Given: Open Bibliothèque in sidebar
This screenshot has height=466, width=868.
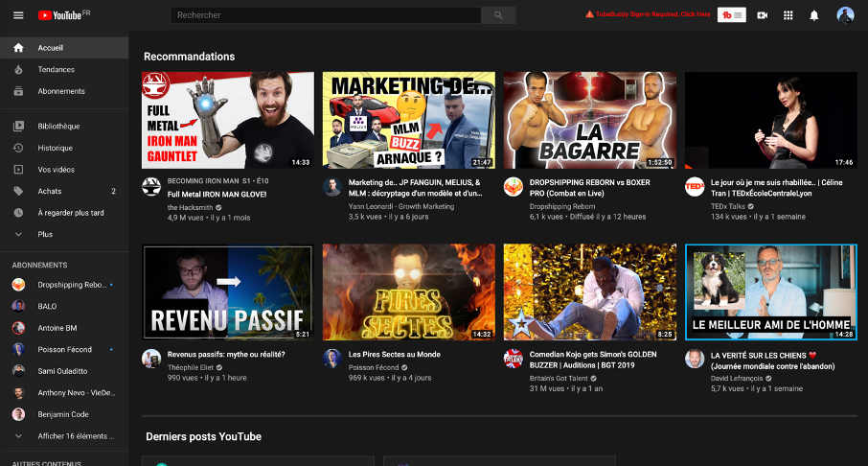Looking at the screenshot, I should pyautogui.click(x=64, y=126).
